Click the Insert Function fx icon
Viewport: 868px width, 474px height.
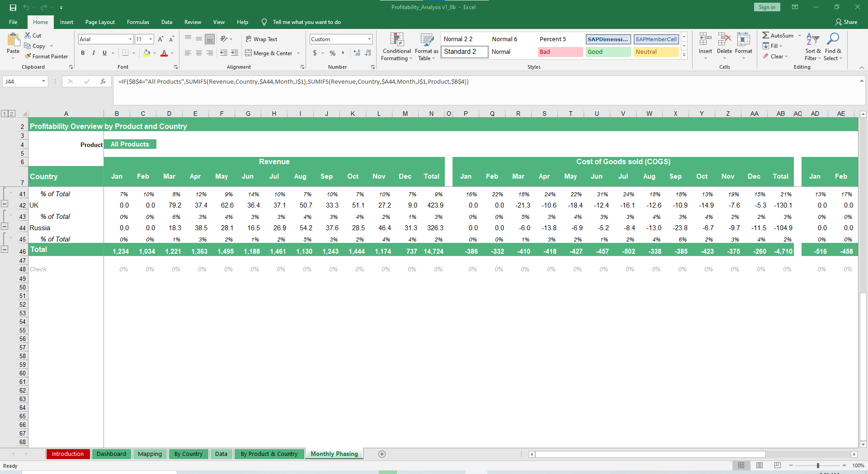[103, 81]
